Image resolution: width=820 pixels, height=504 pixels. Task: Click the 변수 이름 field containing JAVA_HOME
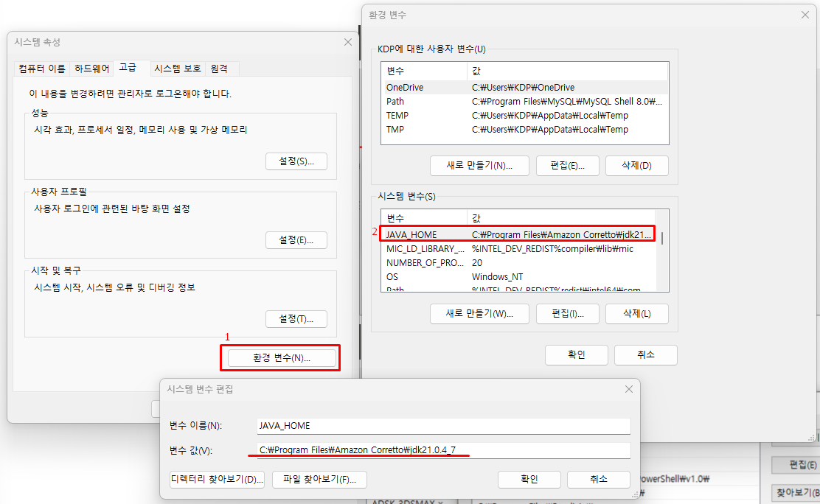pyautogui.click(x=443, y=426)
